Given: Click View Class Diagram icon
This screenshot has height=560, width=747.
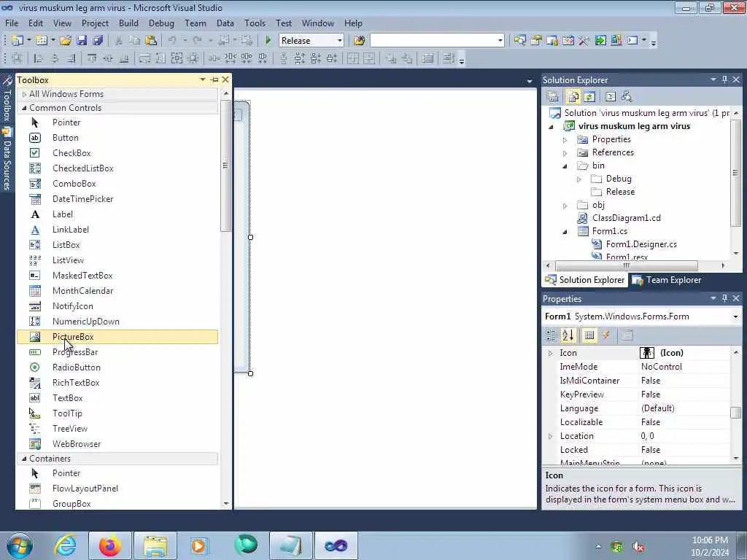Looking at the screenshot, I should tap(627, 97).
